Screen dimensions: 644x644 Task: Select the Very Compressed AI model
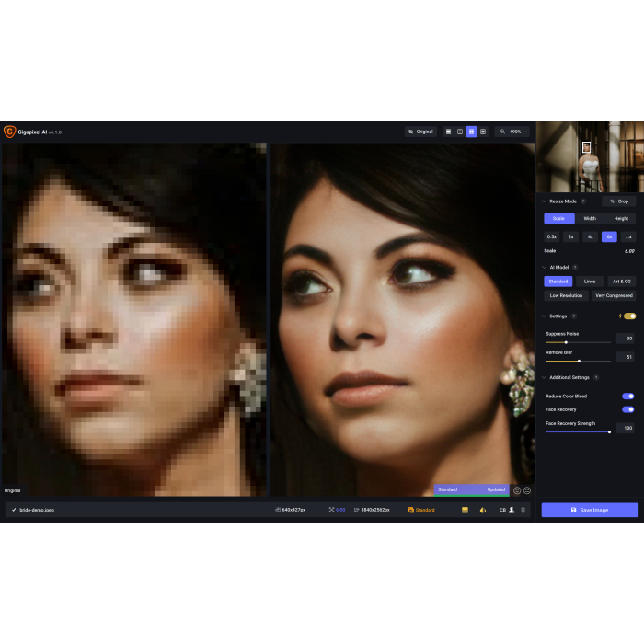[x=614, y=295]
